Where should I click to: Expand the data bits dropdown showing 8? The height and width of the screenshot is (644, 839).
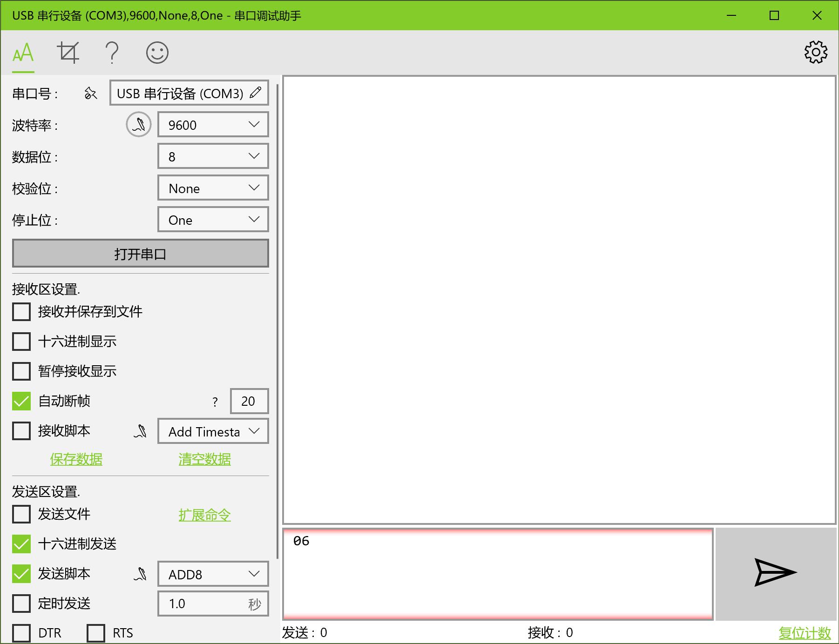tap(213, 156)
